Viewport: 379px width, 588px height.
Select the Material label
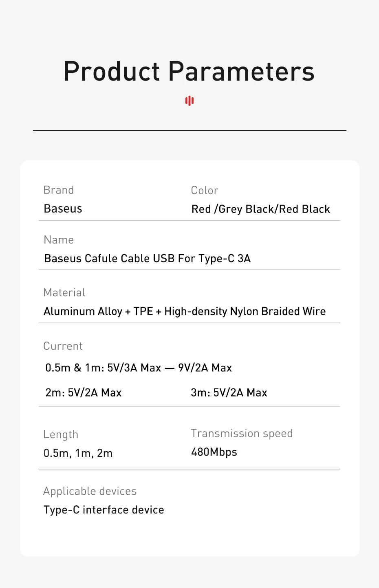(x=64, y=292)
